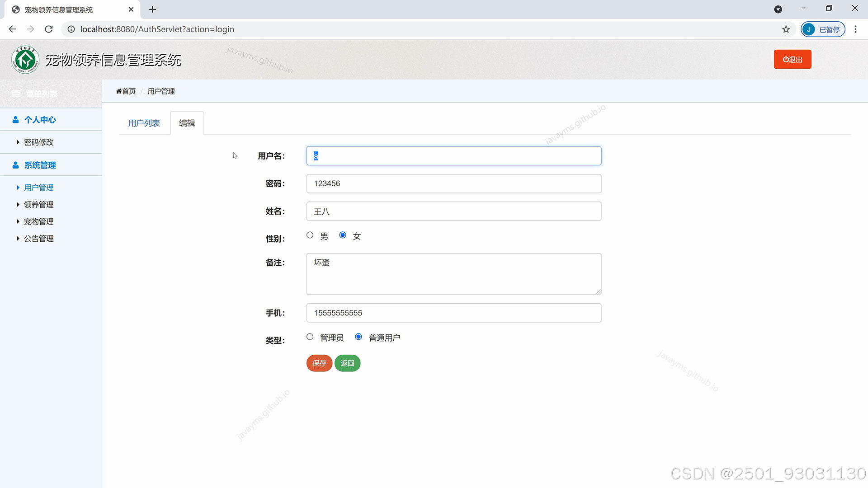This screenshot has width=868, height=488.
Task: Collapse the 个人中心 section header
Action: click(x=51, y=120)
